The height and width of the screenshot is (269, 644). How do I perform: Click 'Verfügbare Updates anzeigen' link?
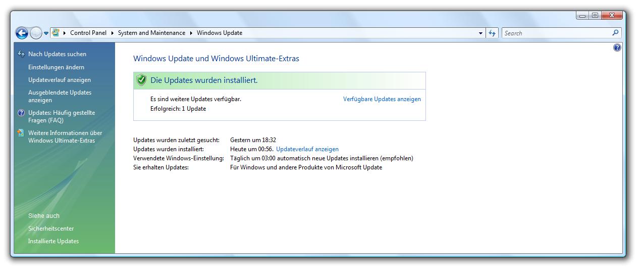pyautogui.click(x=382, y=99)
